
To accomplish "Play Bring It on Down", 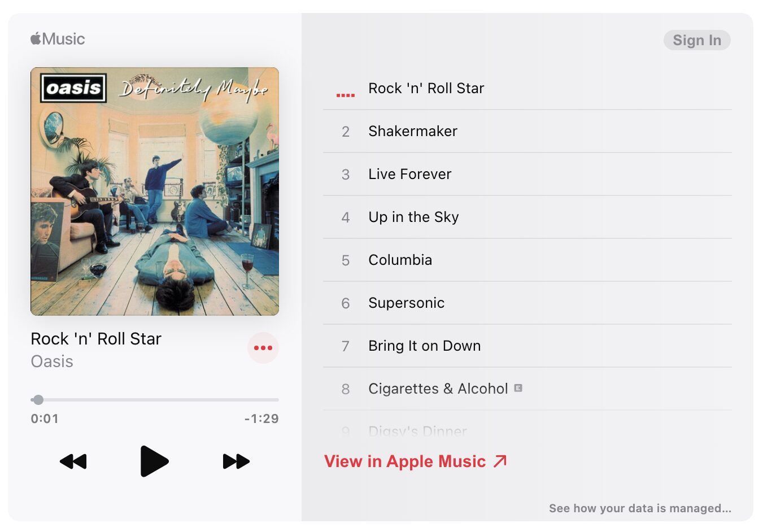I will click(x=527, y=346).
